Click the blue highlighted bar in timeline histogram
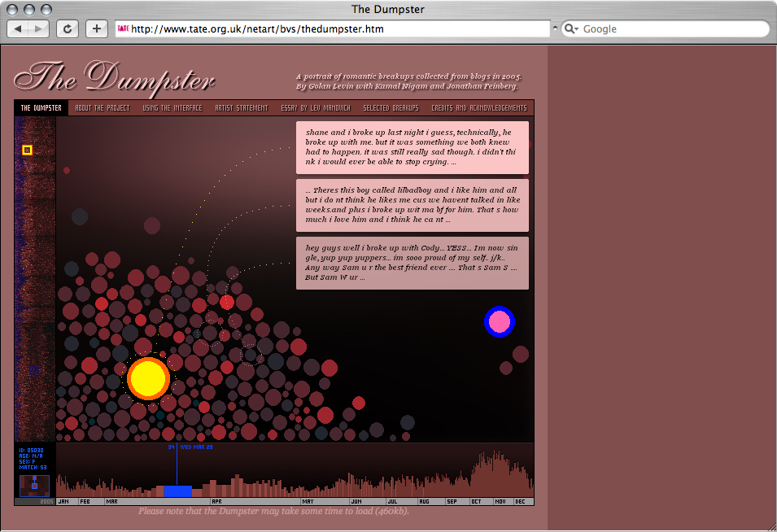The width and height of the screenshot is (777, 532). tap(177, 491)
